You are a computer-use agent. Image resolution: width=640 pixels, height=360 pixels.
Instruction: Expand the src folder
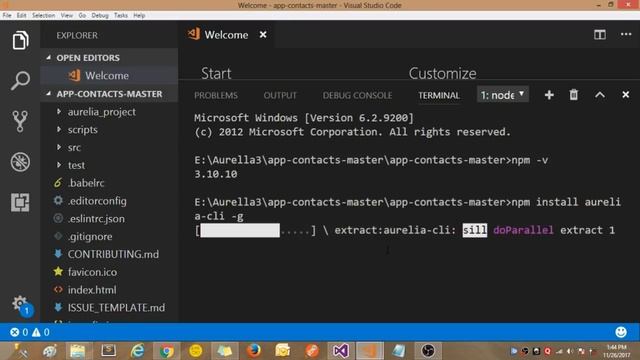click(109, 147)
